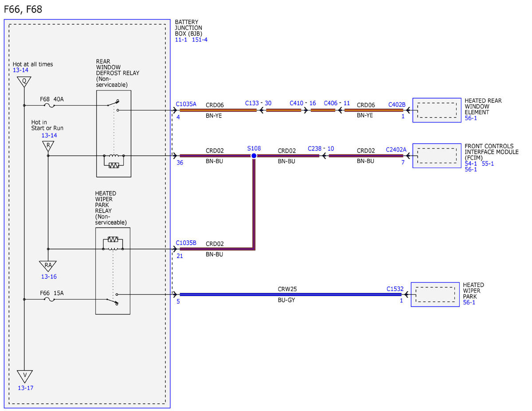Screen dimensions: 532x411
Task: Click the Q power source triangle symbol
Action: pyautogui.click(x=24, y=82)
